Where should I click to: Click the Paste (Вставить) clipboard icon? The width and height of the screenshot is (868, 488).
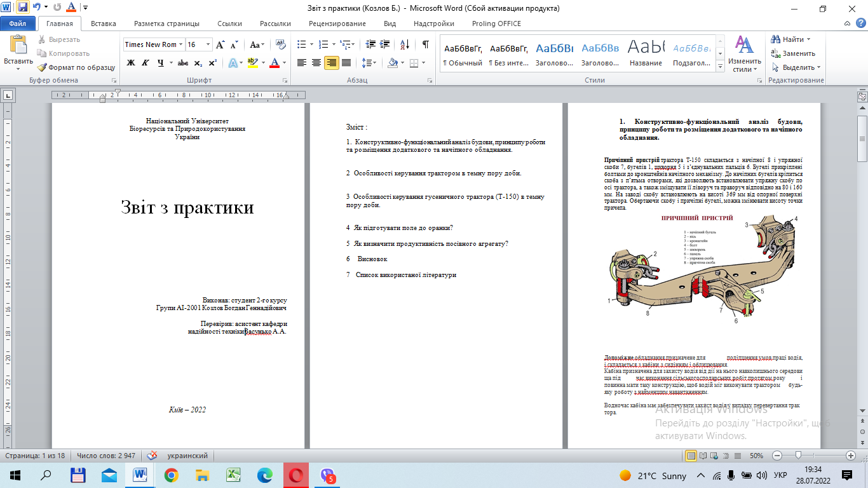click(18, 46)
